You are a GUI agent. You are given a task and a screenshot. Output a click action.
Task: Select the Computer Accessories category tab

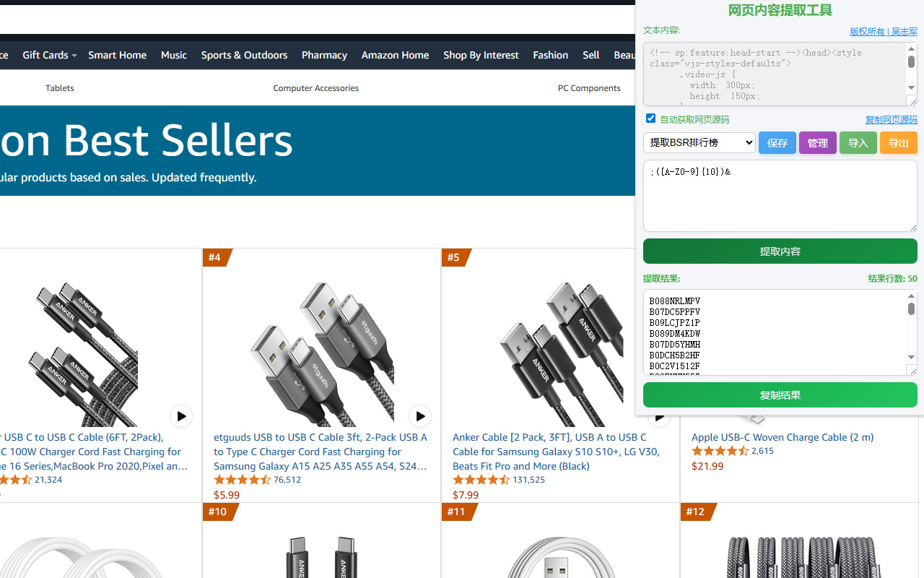point(315,88)
